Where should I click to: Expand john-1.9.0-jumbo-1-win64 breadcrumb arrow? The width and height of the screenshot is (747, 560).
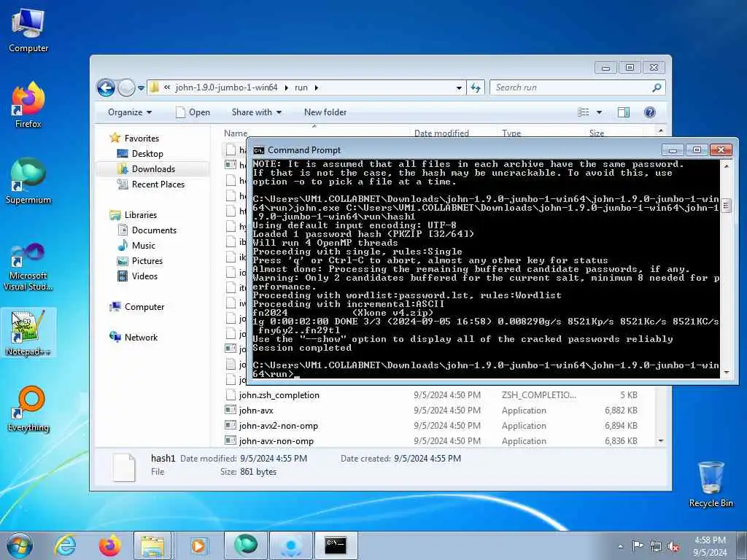(x=286, y=87)
